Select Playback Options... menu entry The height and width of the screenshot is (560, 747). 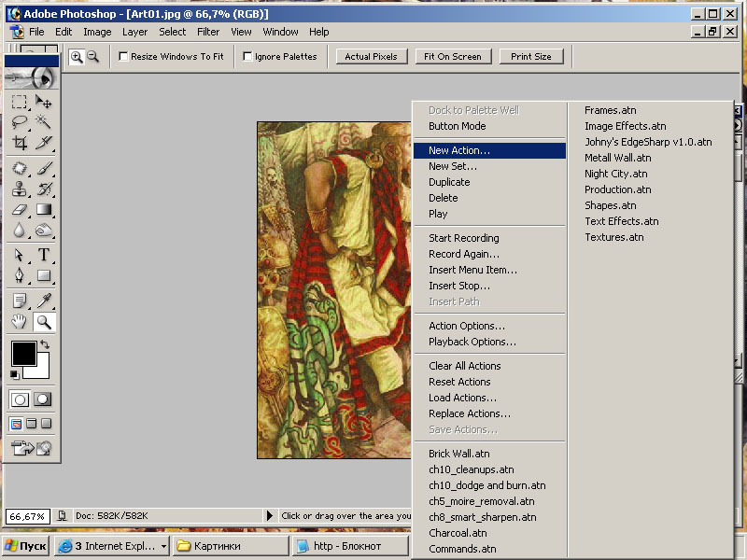[489, 342]
